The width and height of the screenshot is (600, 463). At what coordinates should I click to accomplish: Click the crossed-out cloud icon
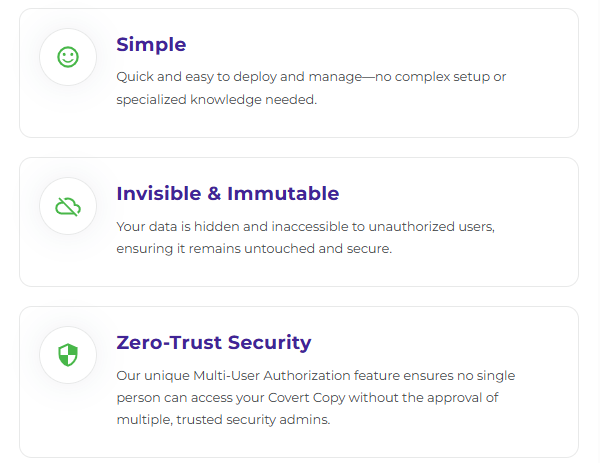tap(68, 207)
